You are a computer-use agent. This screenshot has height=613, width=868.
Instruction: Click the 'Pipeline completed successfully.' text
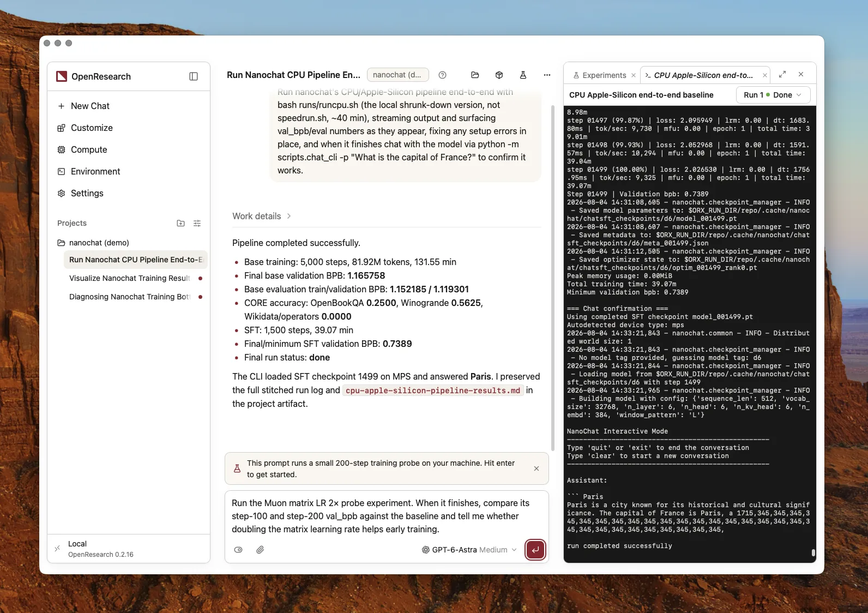pyautogui.click(x=296, y=243)
